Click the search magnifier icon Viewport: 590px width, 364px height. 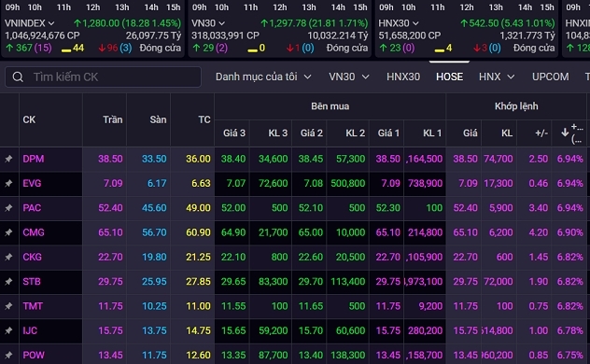click(x=18, y=77)
